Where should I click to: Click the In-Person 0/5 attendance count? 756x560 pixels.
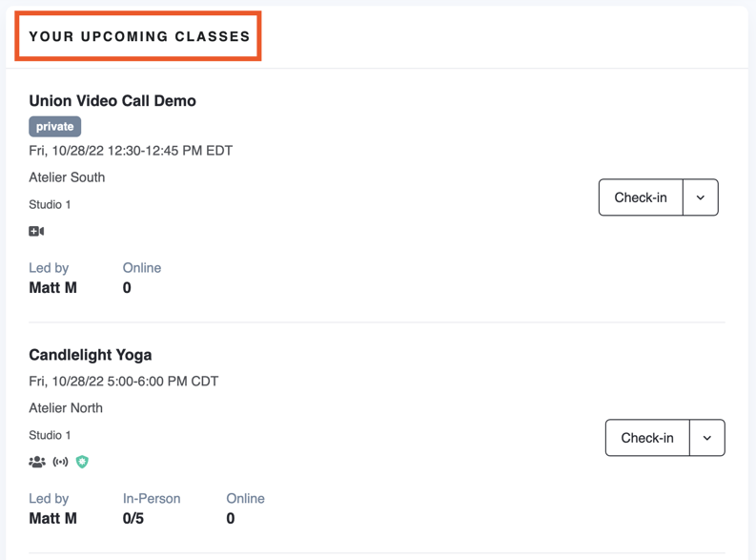pyautogui.click(x=133, y=518)
